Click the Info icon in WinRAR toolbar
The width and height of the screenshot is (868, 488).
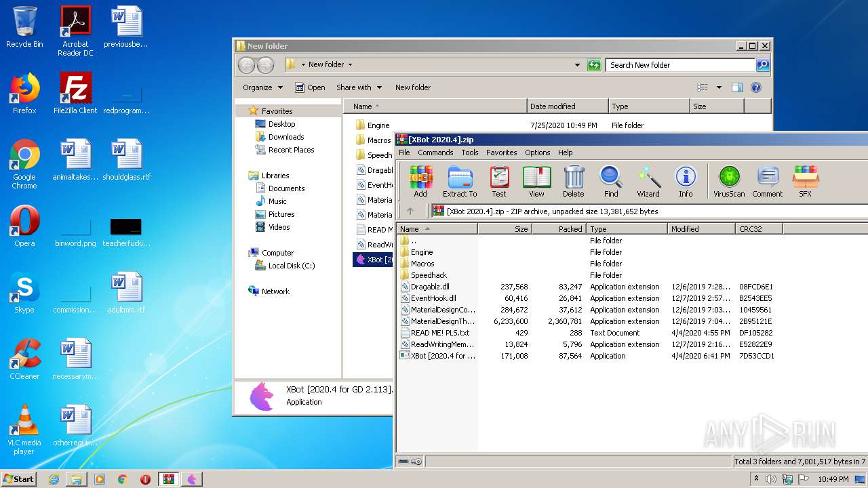pos(686,181)
